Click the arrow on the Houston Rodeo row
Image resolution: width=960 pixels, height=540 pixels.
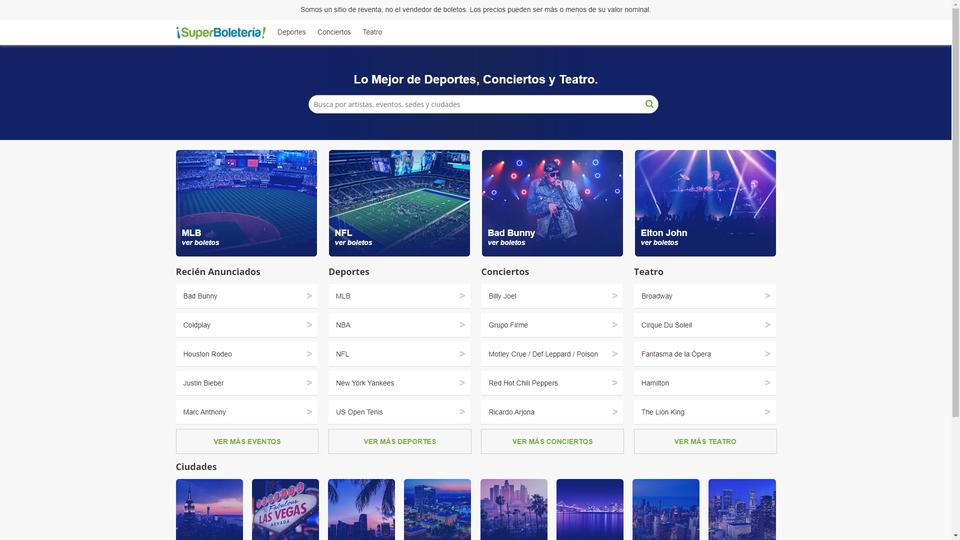tap(309, 354)
